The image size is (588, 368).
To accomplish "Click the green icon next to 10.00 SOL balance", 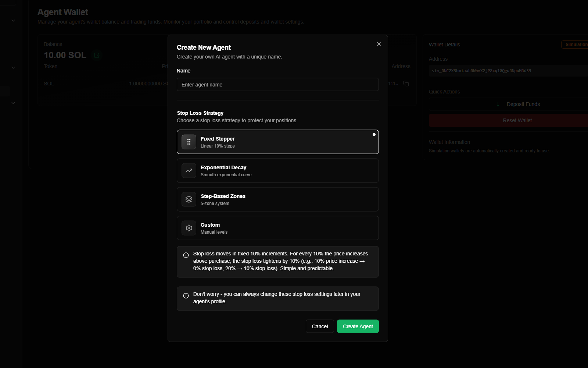I will (x=97, y=55).
